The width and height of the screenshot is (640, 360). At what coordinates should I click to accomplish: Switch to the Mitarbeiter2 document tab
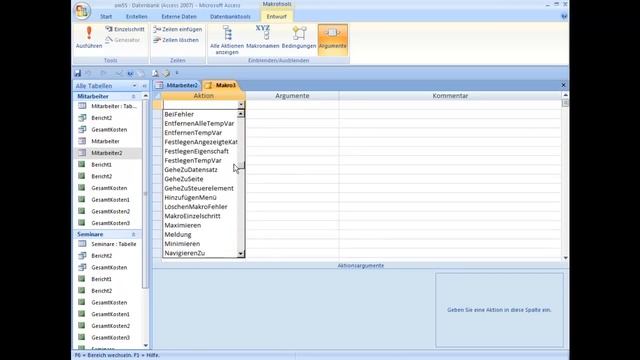pyautogui.click(x=178, y=85)
